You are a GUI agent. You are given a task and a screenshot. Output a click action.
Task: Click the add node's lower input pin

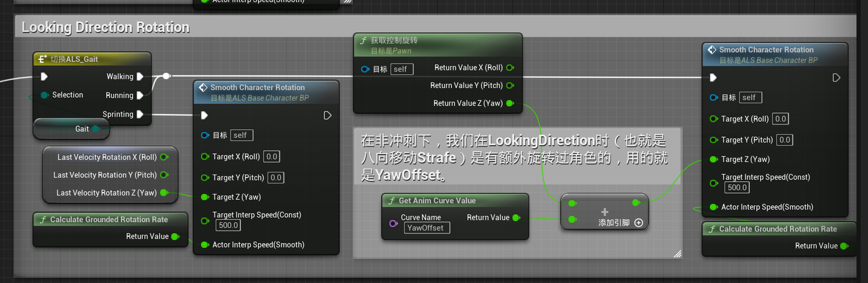(572, 220)
